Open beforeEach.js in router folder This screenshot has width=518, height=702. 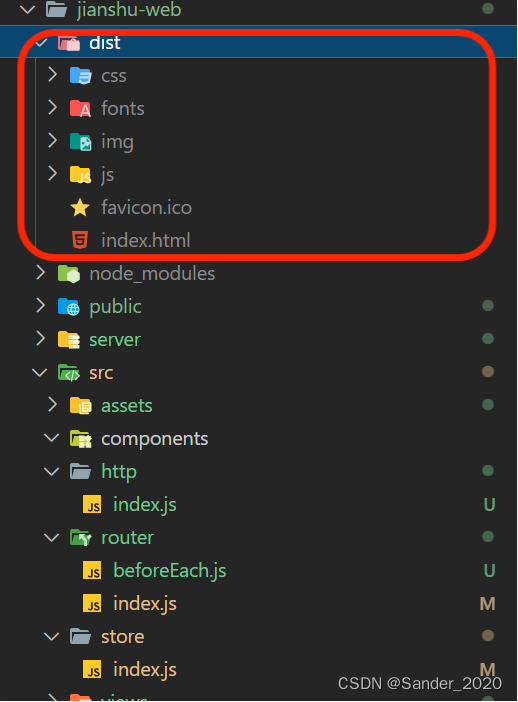[170, 571]
